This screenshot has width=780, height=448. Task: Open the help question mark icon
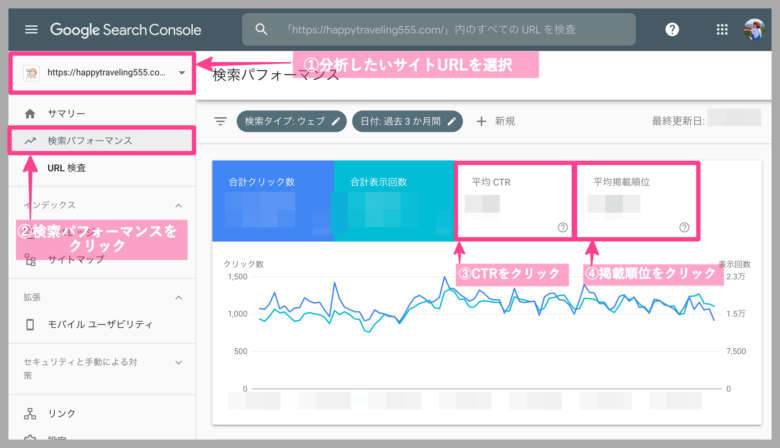[672, 29]
